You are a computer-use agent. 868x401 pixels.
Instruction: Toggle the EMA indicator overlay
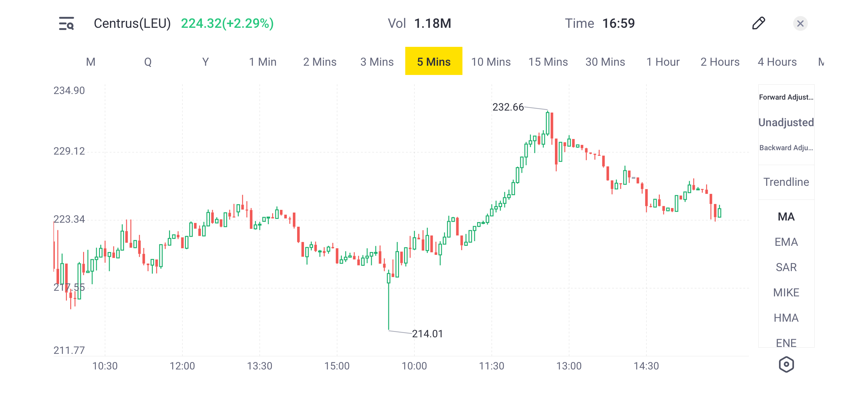tap(786, 242)
